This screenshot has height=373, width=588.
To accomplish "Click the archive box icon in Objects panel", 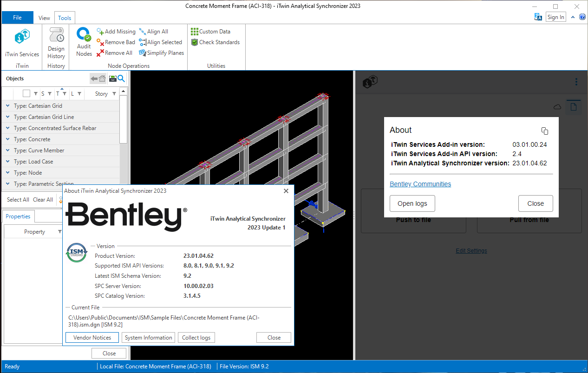I will (112, 79).
